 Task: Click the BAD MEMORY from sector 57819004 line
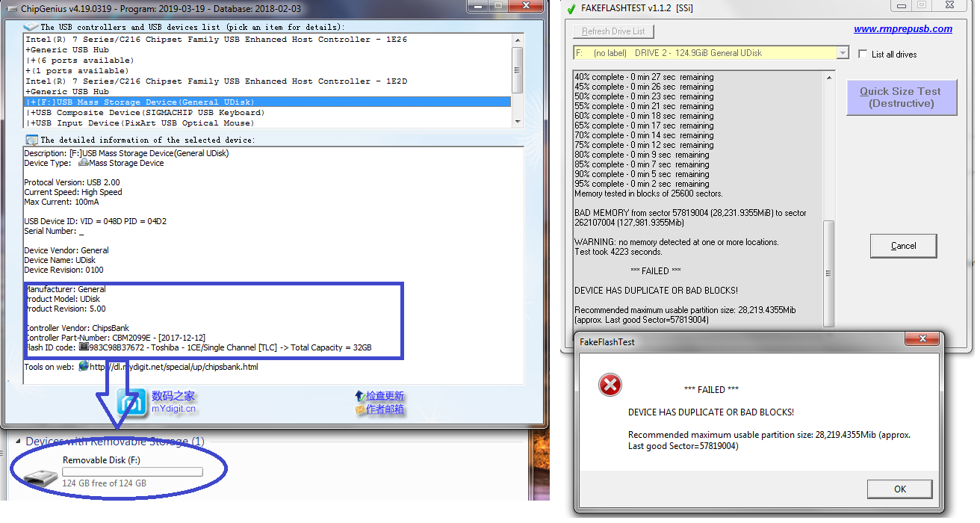click(x=690, y=217)
